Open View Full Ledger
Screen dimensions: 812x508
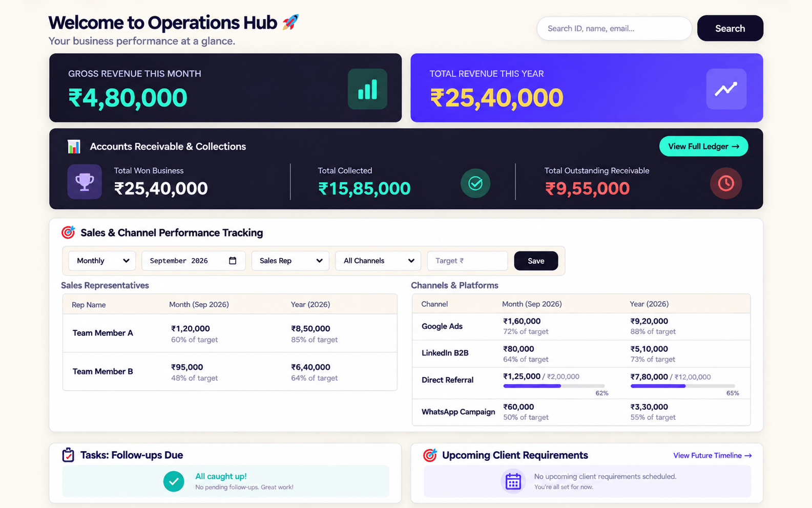pos(703,146)
